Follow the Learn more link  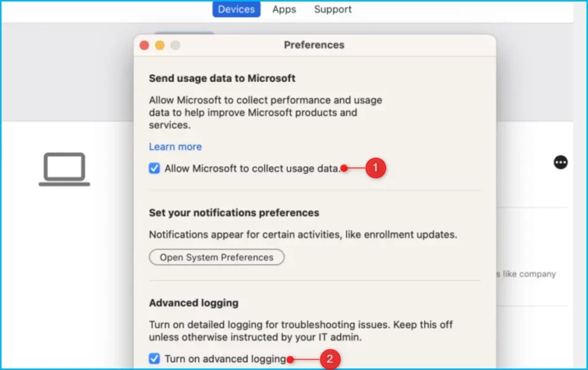pos(175,147)
